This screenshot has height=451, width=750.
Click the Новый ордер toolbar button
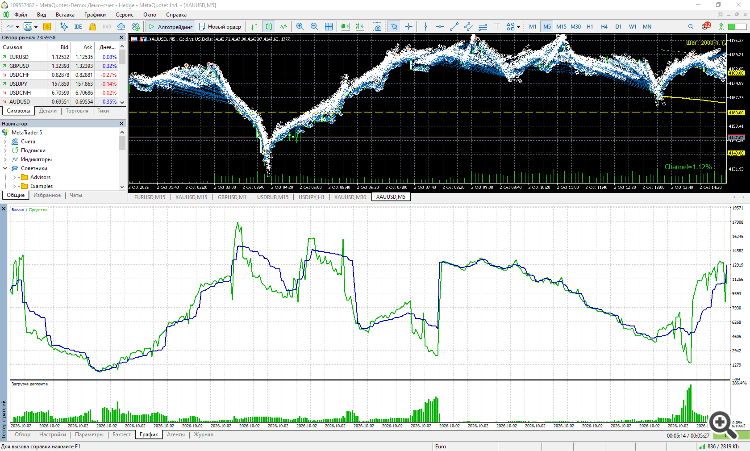point(220,27)
